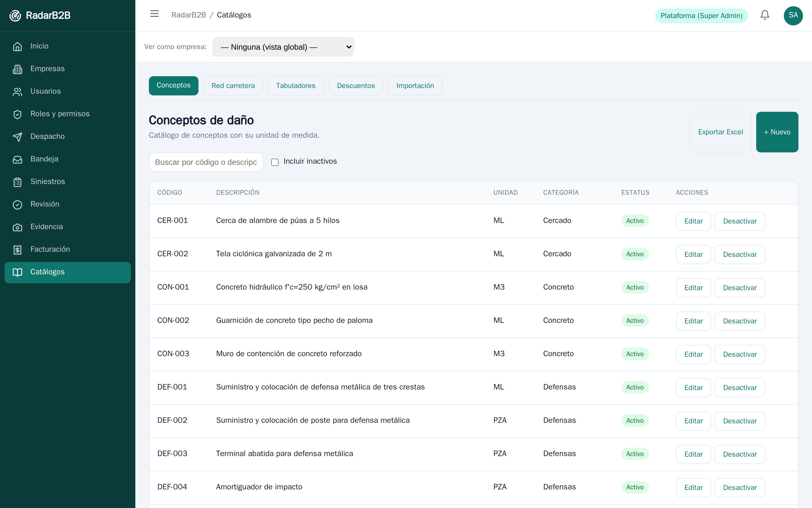Image resolution: width=812 pixels, height=508 pixels.
Task: Open Empresas in the sidebar
Action: click(x=67, y=69)
